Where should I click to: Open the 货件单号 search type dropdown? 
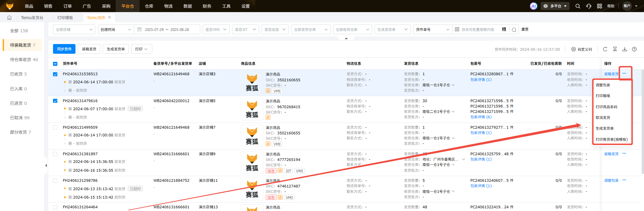[x=433, y=30]
